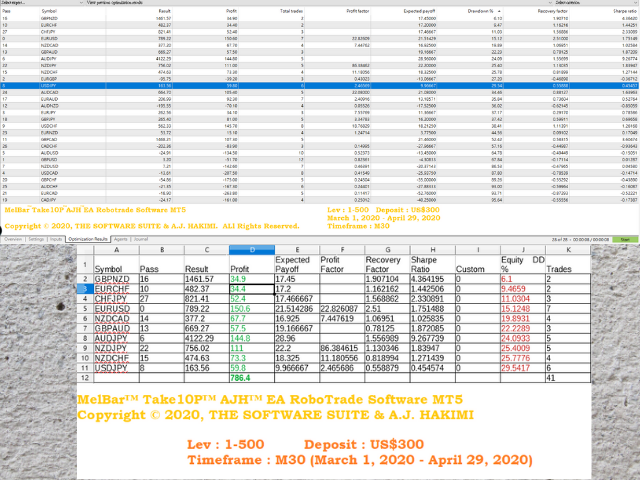Select the highlighted USDJPY result row

click(x=320, y=86)
